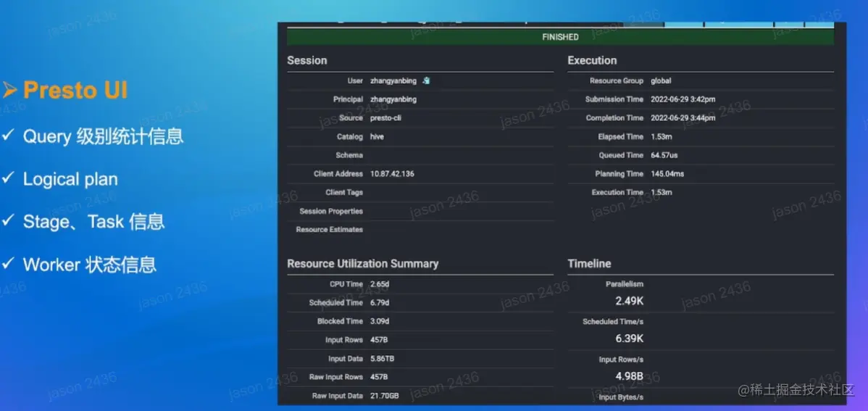Click the Worker 状态信息 bullet
This screenshot has height=411, width=868.
(90, 265)
